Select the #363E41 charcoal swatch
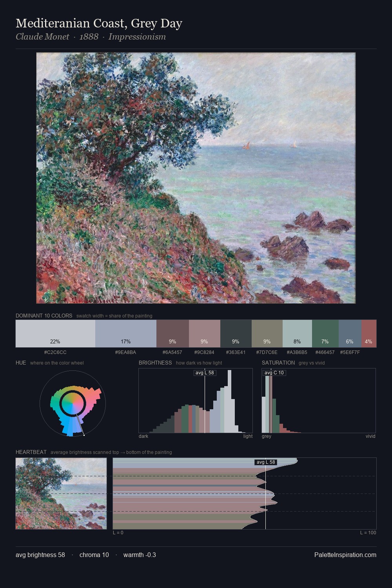This screenshot has height=588, width=392. pos(236,334)
